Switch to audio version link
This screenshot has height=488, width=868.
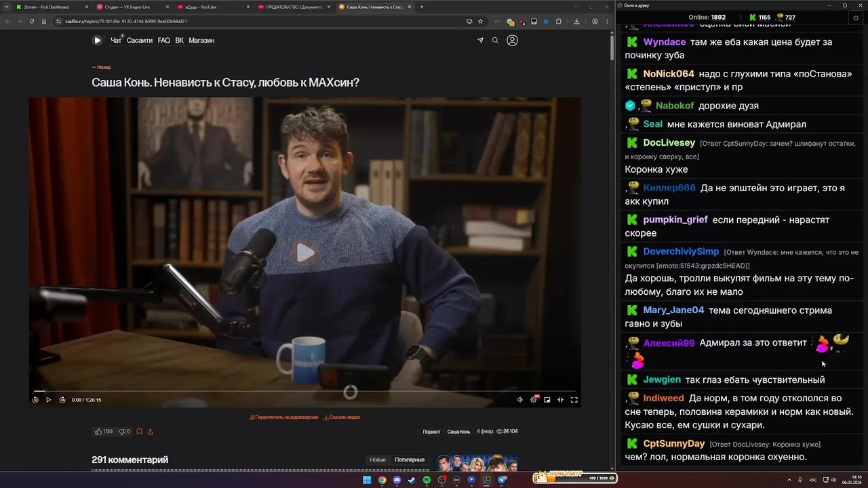(x=284, y=418)
